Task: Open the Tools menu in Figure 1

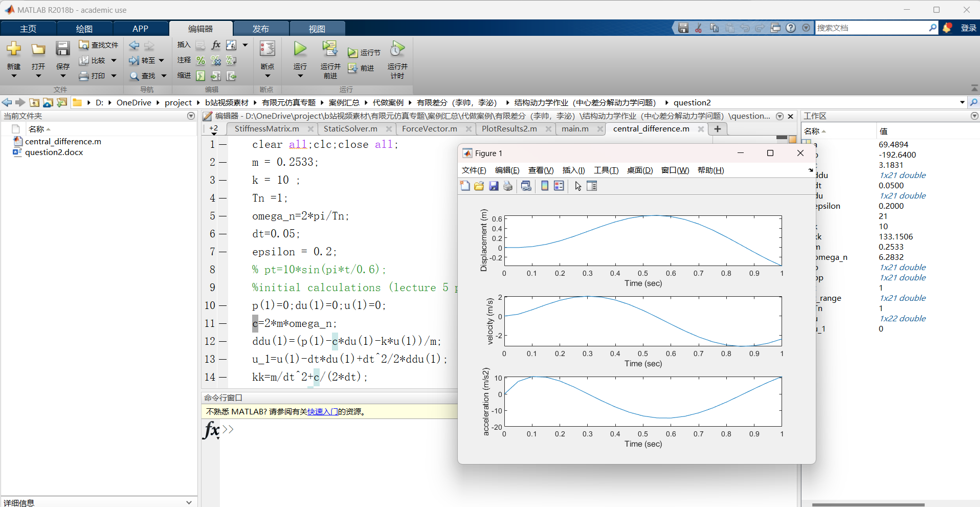Action: pyautogui.click(x=606, y=170)
